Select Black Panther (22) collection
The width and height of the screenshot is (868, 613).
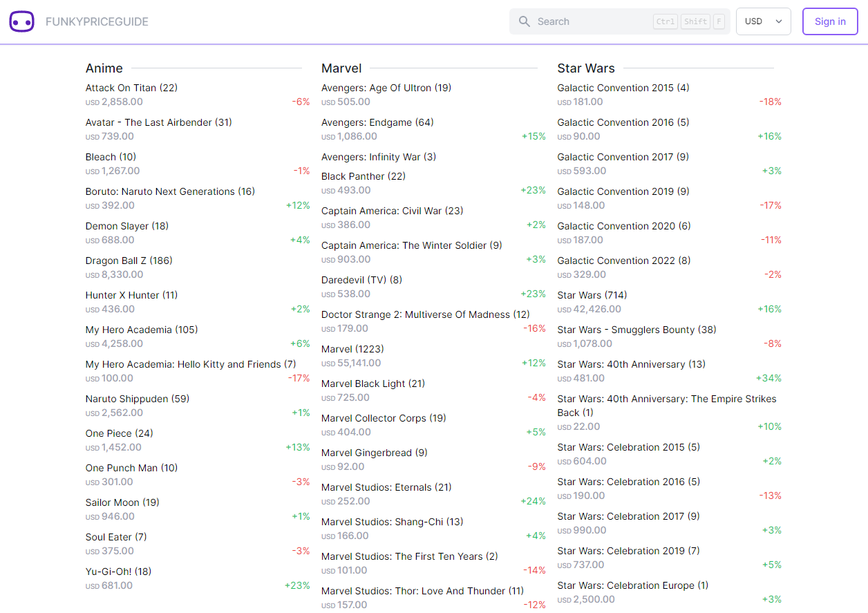364,176
